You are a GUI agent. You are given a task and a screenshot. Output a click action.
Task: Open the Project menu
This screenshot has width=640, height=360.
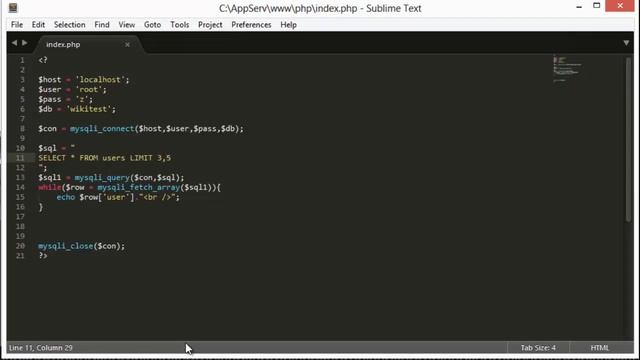pyautogui.click(x=210, y=25)
